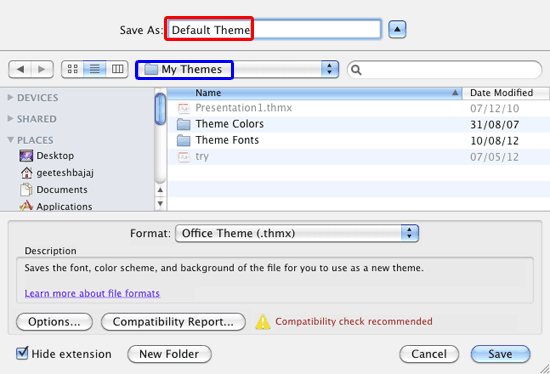Open the Compatibility Report... button
This screenshot has height=374, width=550.
(x=173, y=322)
